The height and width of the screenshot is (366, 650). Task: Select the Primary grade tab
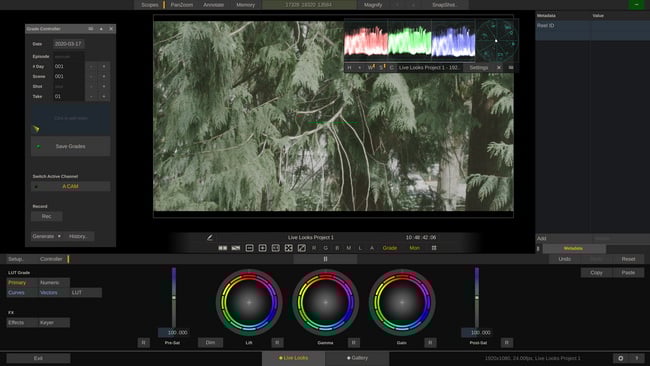point(22,283)
